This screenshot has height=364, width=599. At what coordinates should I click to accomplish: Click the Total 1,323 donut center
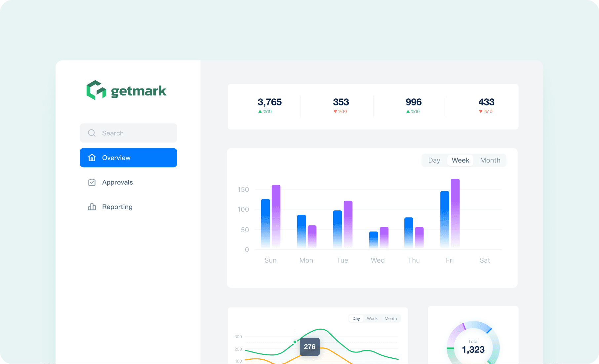pos(473,347)
